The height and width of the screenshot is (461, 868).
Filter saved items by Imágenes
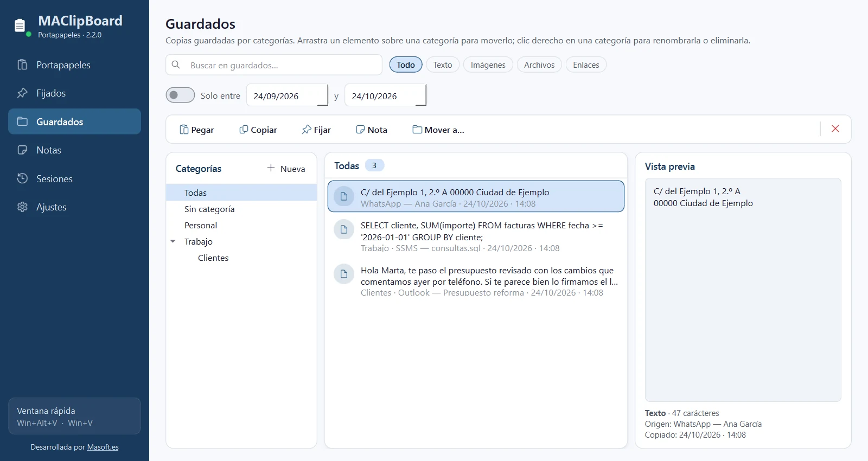(x=488, y=65)
